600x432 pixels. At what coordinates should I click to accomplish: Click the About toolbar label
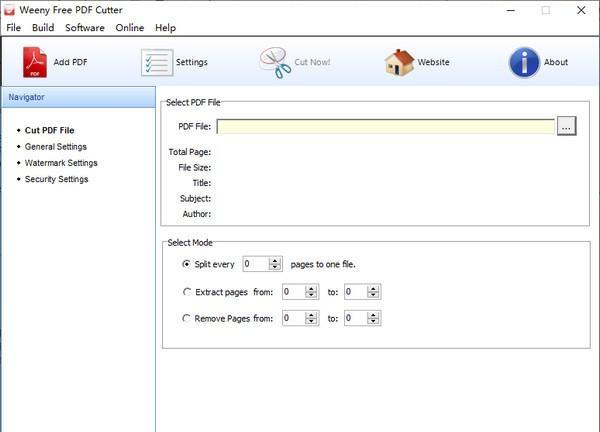pos(556,62)
